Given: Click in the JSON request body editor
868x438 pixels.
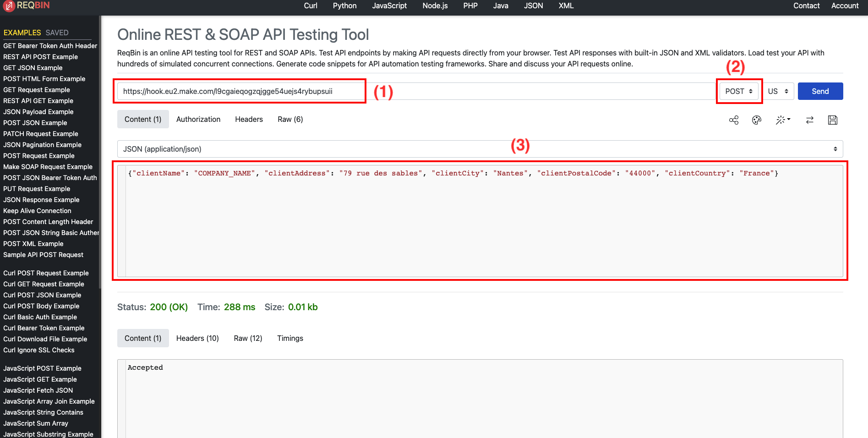Looking at the screenshot, I should 481,220.
